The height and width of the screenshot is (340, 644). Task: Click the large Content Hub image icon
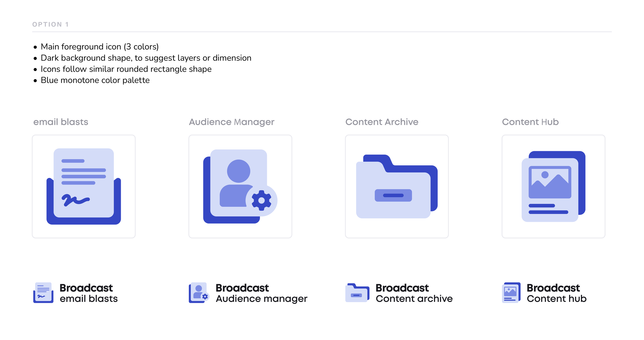tap(553, 186)
